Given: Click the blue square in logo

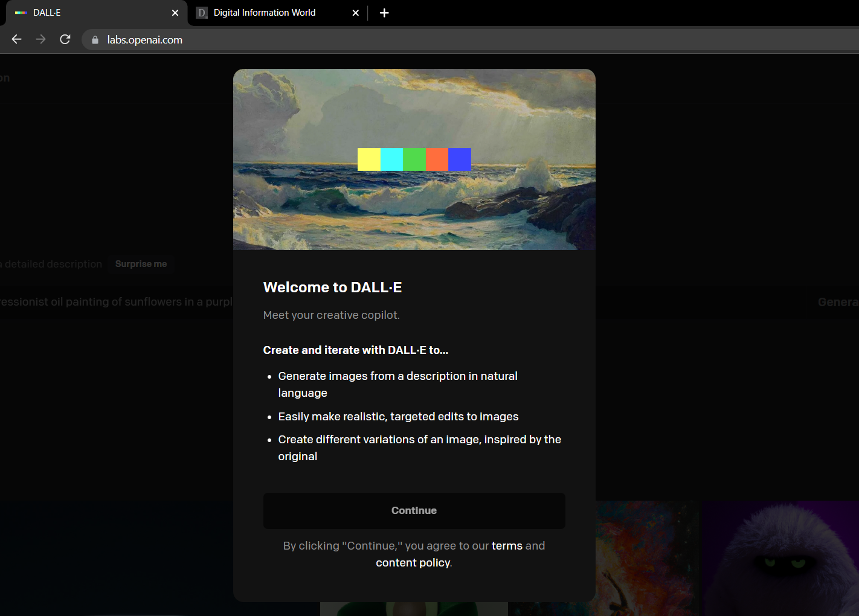Looking at the screenshot, I should (x=460, y=159).
